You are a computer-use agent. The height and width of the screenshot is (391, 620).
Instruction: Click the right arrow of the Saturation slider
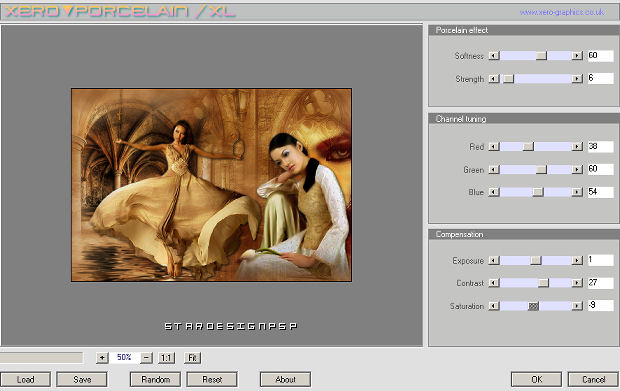click(577, 306)
